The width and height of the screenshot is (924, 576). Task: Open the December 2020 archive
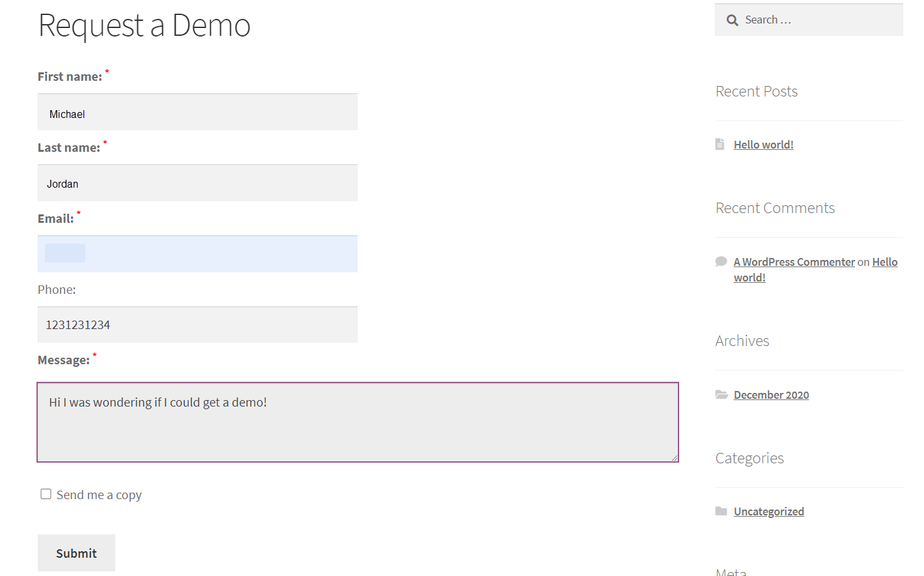(x=771, y=395)
